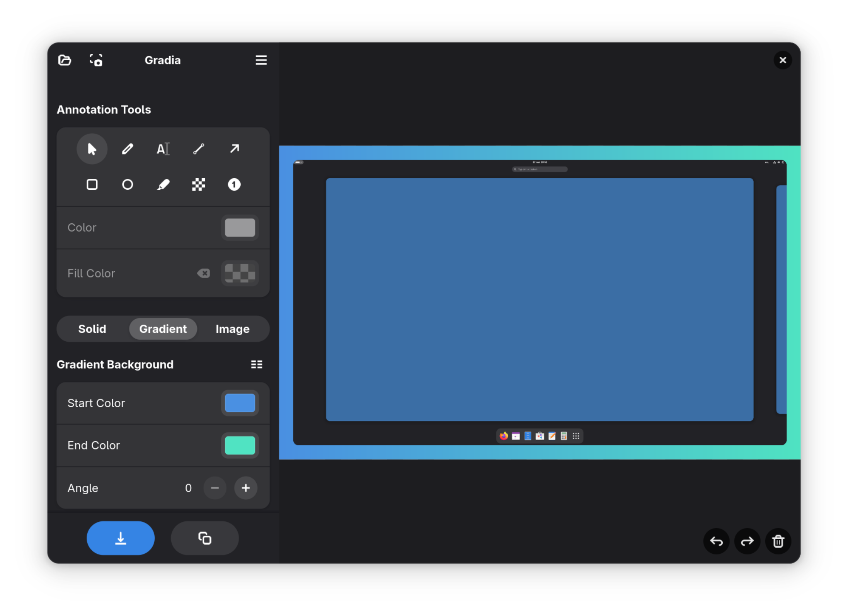Open the main hamburger menu
The width and height of the screenshot is (848, 616).
pyautogui.click(x=261, y=60)
